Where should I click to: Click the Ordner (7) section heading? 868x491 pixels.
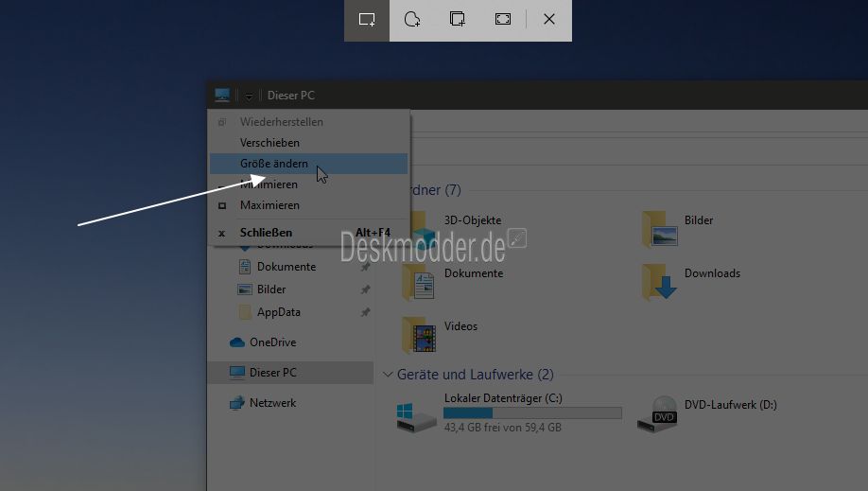(x=436, y=190)
